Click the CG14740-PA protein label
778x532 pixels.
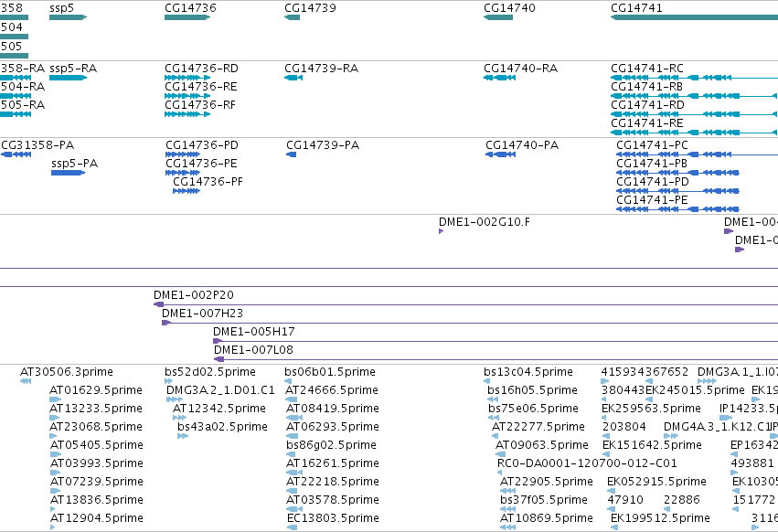[522, 145]
